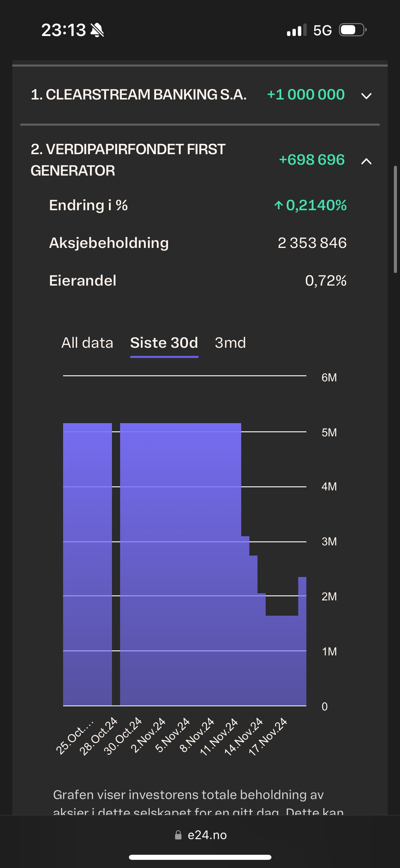Open the e24.no address bar
This screenshot has width=400, height=868.
200,835
